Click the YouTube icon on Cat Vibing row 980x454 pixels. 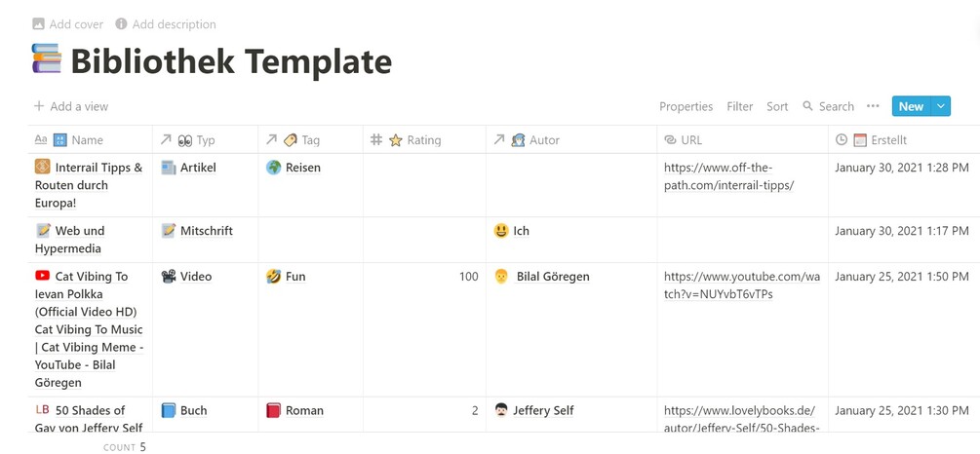42,277
